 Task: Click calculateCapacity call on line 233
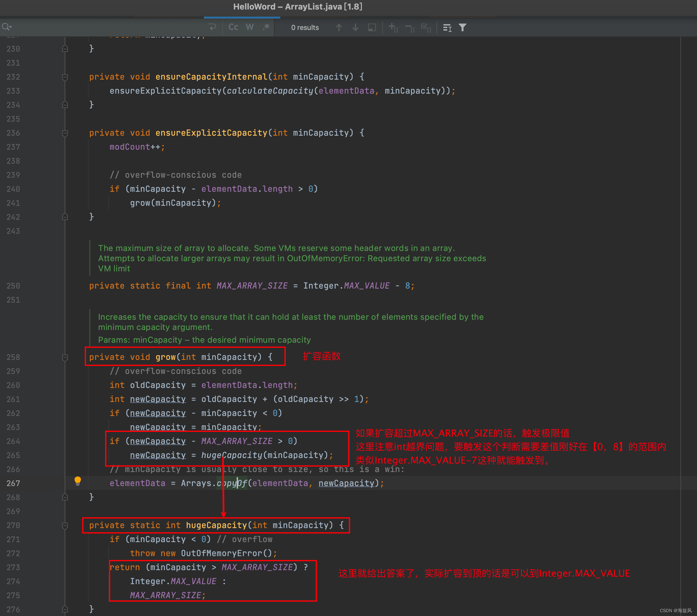coord(270,91)
